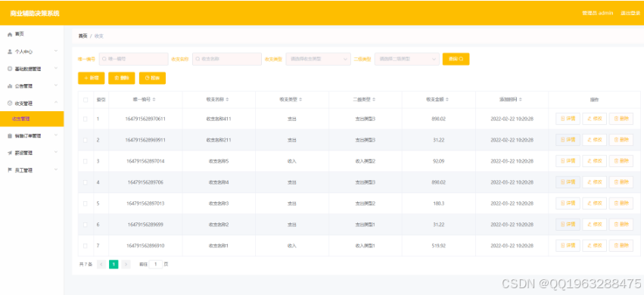Viewport: 644px width, 295px height.
Task: Focus the 唯一编号 search input
Action: pyautogui.click(x=133, y=59)
